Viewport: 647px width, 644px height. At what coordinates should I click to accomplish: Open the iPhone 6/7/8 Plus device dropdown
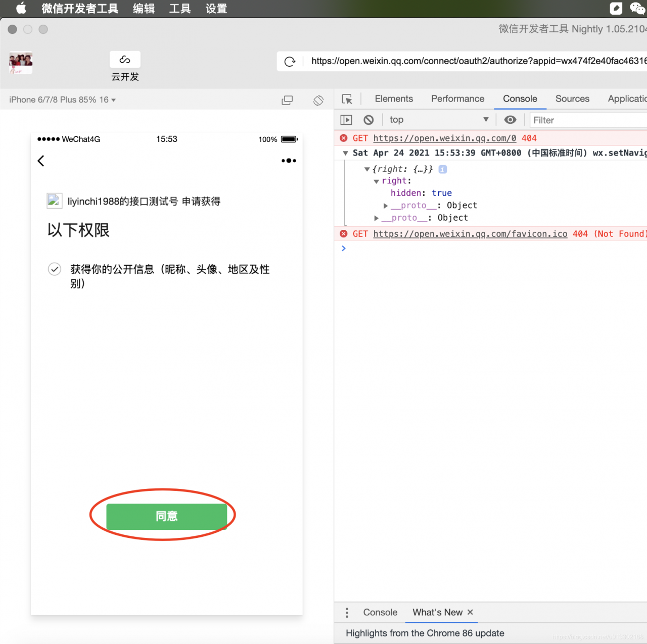click(63, 100)
